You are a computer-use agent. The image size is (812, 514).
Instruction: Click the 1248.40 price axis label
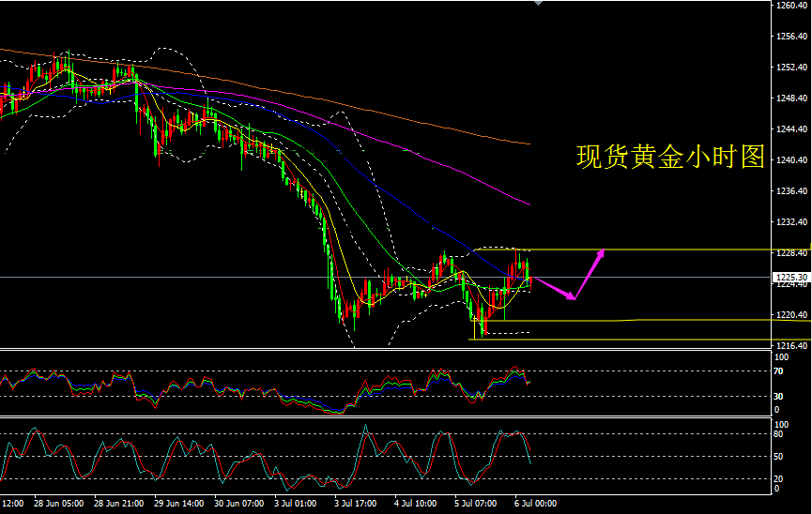[791, 98]
